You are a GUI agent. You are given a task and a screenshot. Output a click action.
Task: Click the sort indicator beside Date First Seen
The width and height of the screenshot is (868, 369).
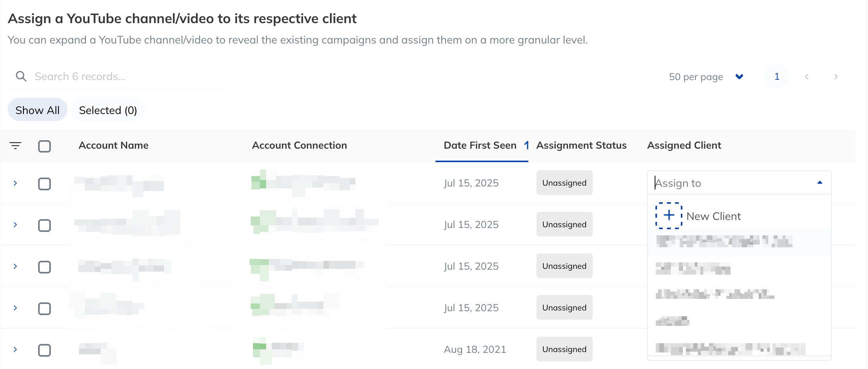coord(526,145)
